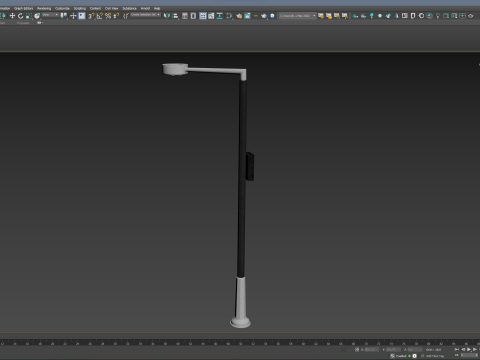Click the eye-shaped icon at toolbar's right end
480x360 pixels.
coord(471,16)
